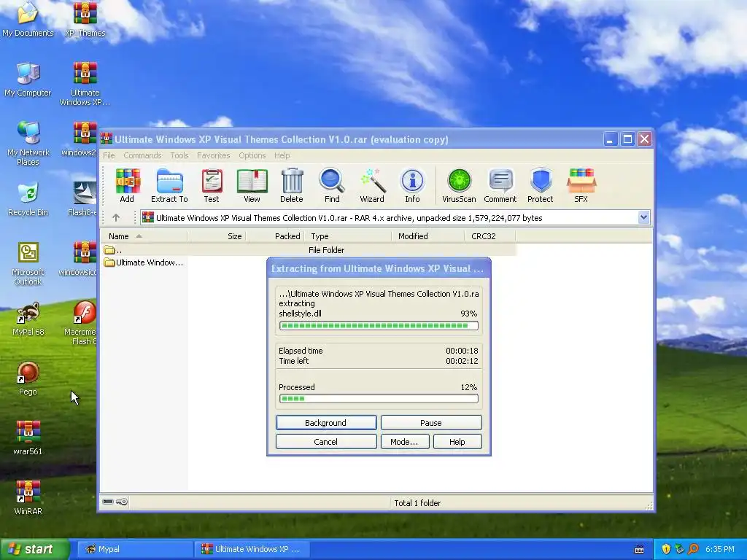This screenshot has width=747, height=560.
Task: Click the on-screen keyboard tray icon
Action: [x=639, y=550]
